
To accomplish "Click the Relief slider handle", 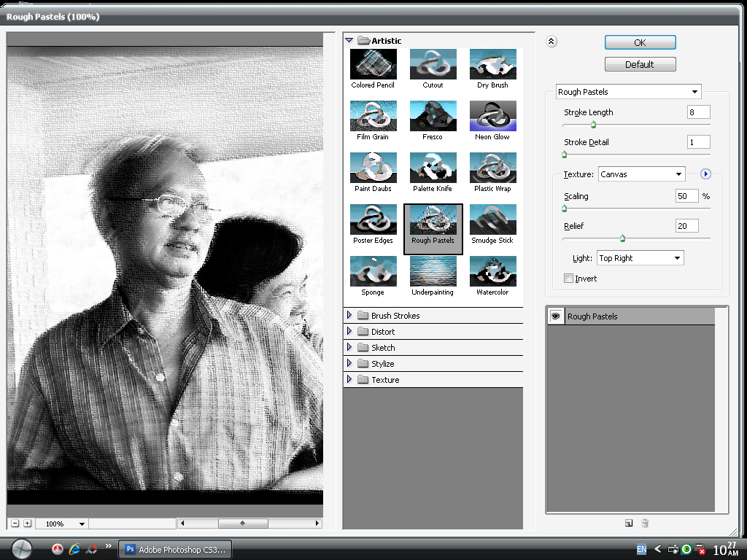I will pos(622,238).
